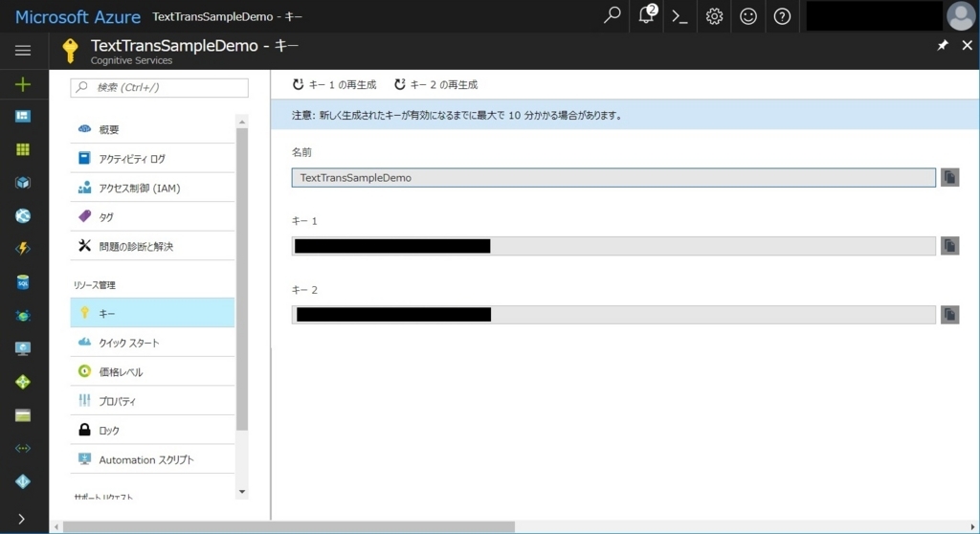Open クイック スタート menu item
Image resolution: width=980 pixels, height=534 pixels.
[152, 343]
